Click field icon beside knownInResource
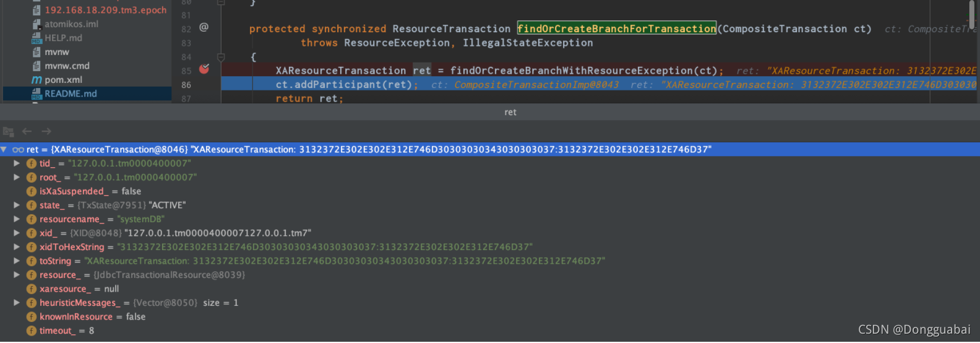980x343 pixels. coord(32,317)
